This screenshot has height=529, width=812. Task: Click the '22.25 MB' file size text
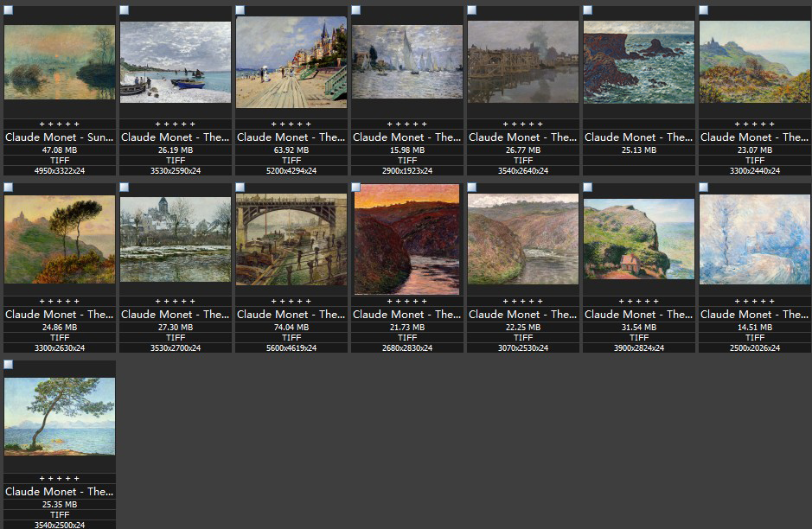[x=523, y=327]
